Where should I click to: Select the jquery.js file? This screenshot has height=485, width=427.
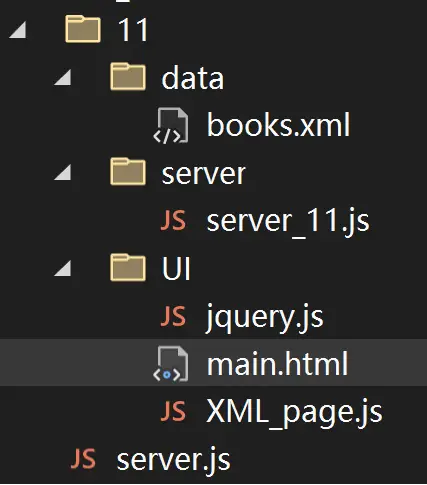coord(265,317)
